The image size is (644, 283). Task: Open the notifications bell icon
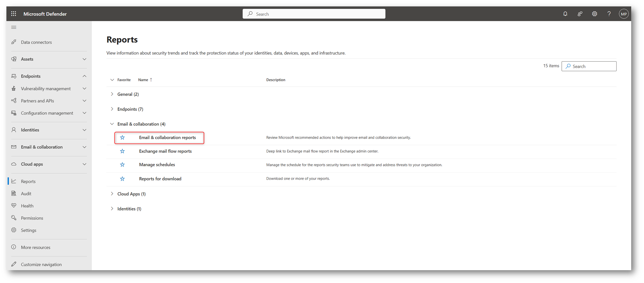tap(565, 14)
